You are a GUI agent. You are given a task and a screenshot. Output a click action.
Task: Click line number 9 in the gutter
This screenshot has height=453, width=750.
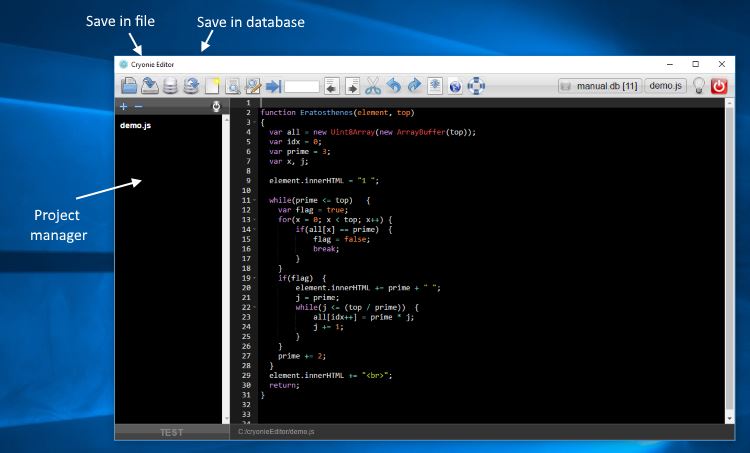(x=248, y=181)
